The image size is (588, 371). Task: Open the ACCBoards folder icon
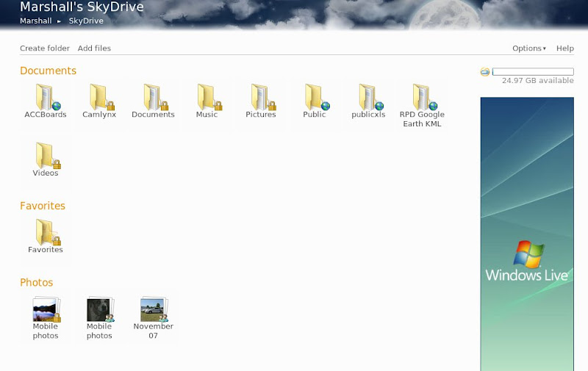[48, 97]
